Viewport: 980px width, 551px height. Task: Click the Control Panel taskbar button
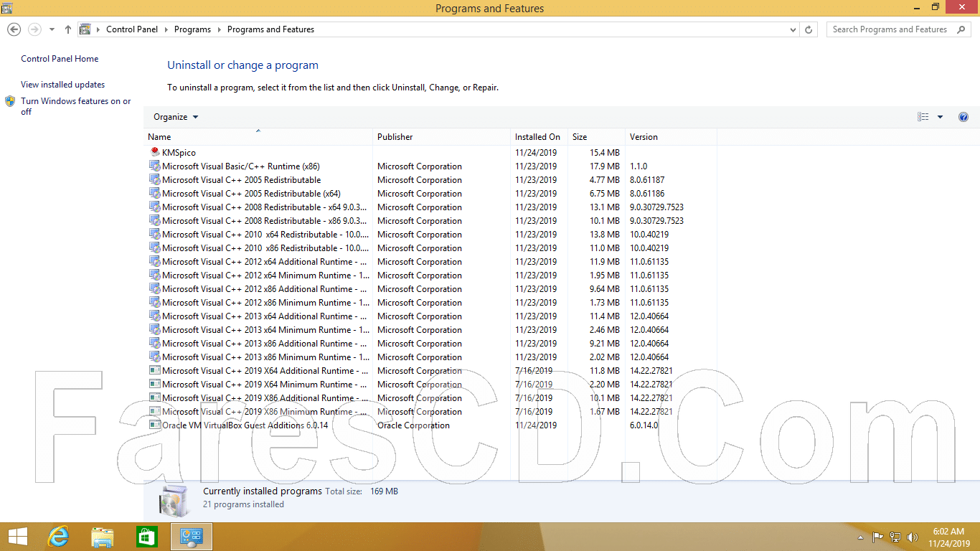[192, 536]
